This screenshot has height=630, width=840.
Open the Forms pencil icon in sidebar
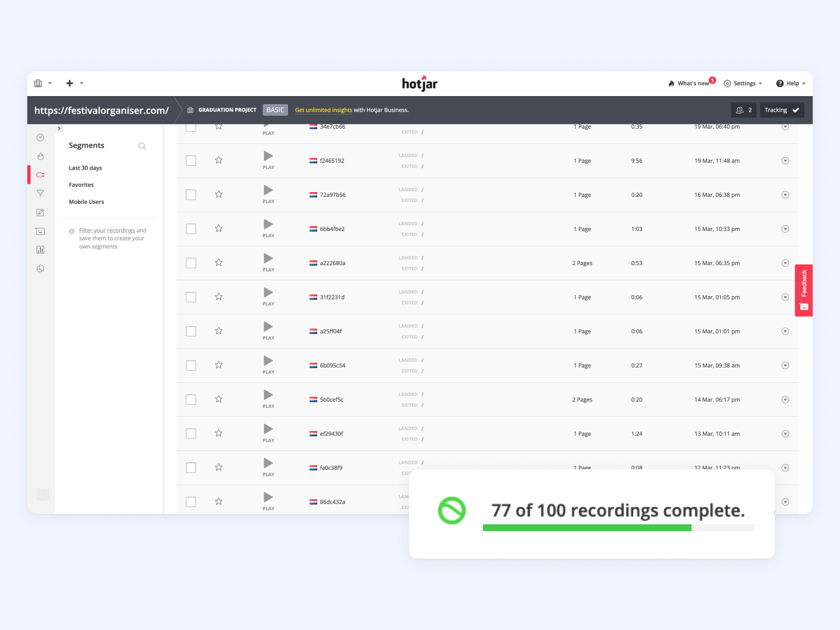click(x=40, y=213)
